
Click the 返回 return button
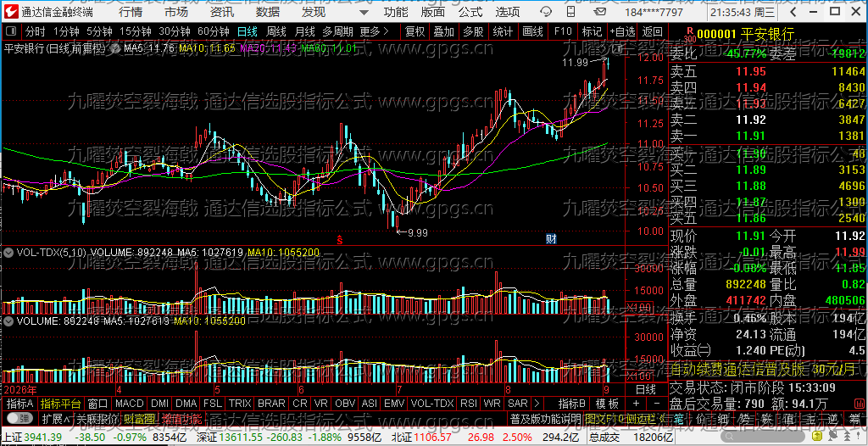click(654, 32)
